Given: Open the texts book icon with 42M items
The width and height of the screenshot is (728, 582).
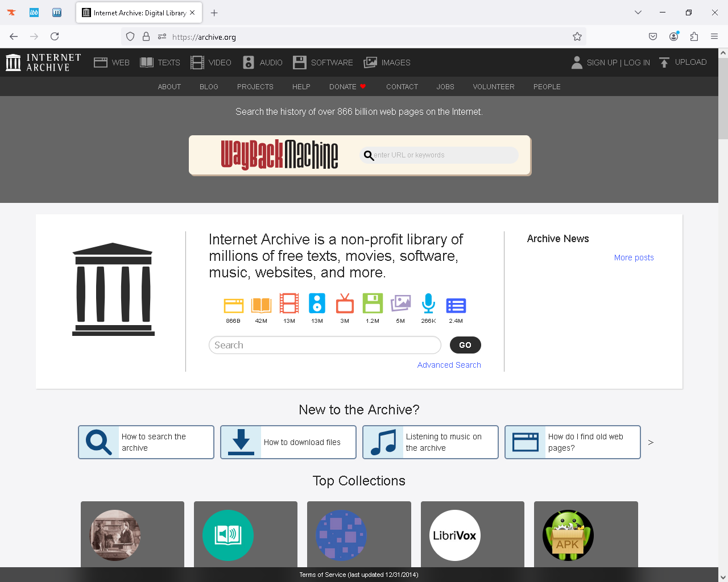Looking at the screenshot, I should [x=261, y=305].
